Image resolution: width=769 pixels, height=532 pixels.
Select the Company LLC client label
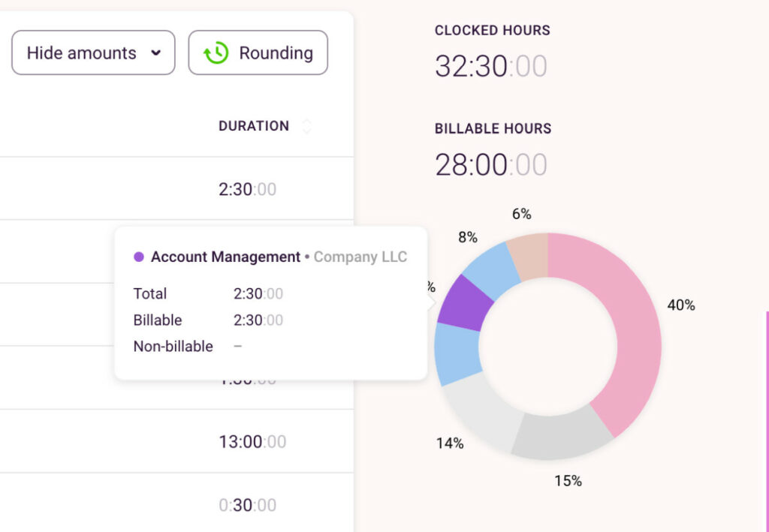tap(360, 257)
